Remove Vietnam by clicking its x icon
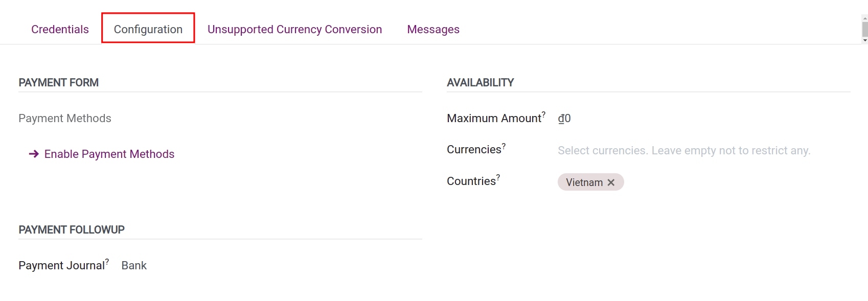 (611, 182)
